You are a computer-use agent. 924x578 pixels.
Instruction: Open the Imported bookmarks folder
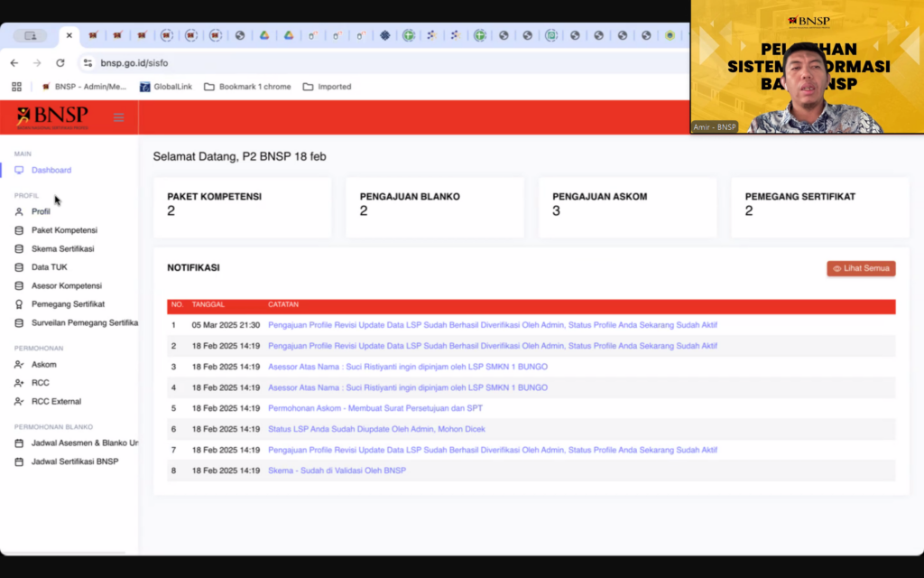327,87
